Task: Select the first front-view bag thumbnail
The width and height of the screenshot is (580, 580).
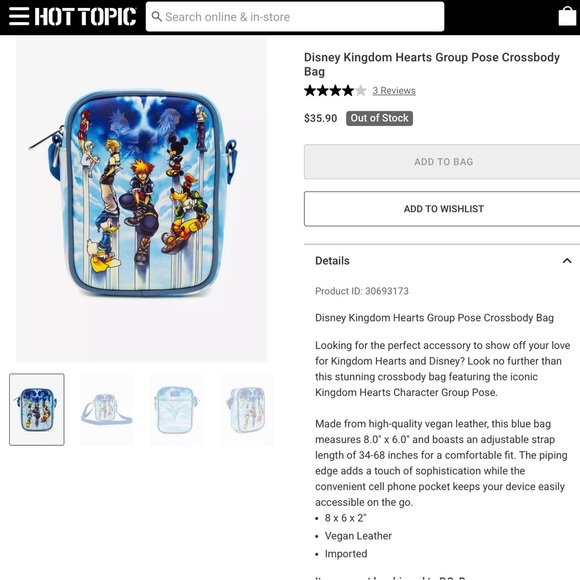Action: pyautogui.click(x=37, y=409)
